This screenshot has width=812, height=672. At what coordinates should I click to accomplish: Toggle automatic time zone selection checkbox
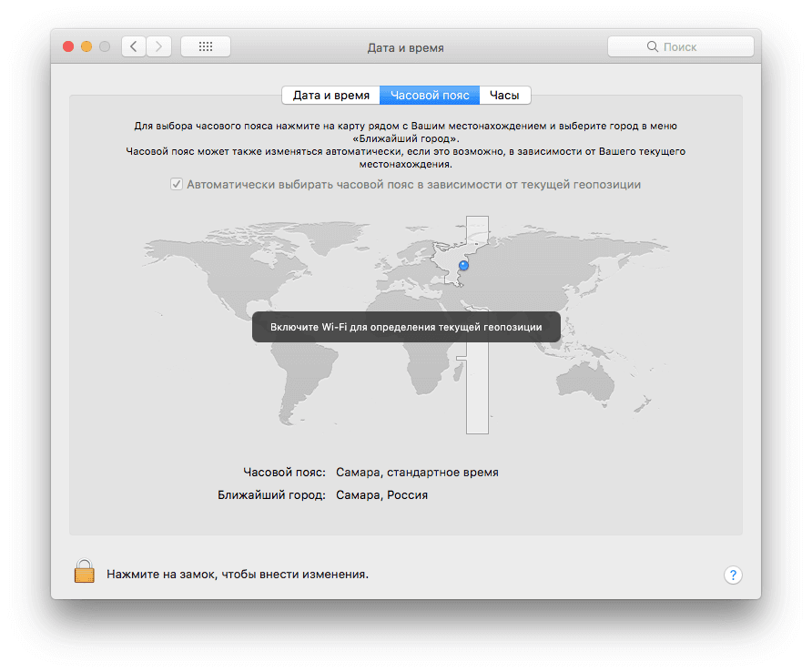tap(177, 184)
